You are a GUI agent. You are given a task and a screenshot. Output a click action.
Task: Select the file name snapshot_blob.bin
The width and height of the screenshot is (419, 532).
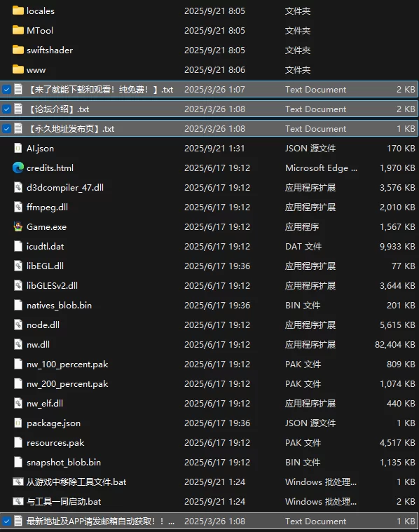click(64, 463)
